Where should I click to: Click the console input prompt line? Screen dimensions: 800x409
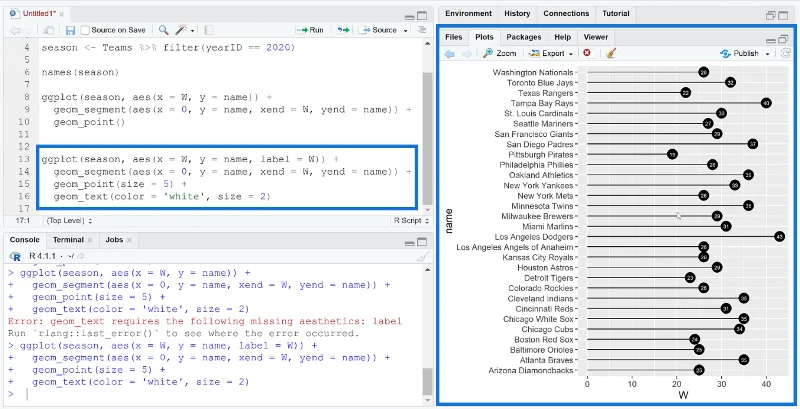(214, 394)
